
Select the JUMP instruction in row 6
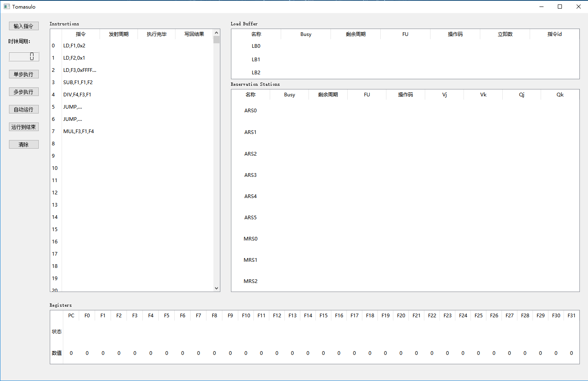pyautogui.click(x=73, y=119)
